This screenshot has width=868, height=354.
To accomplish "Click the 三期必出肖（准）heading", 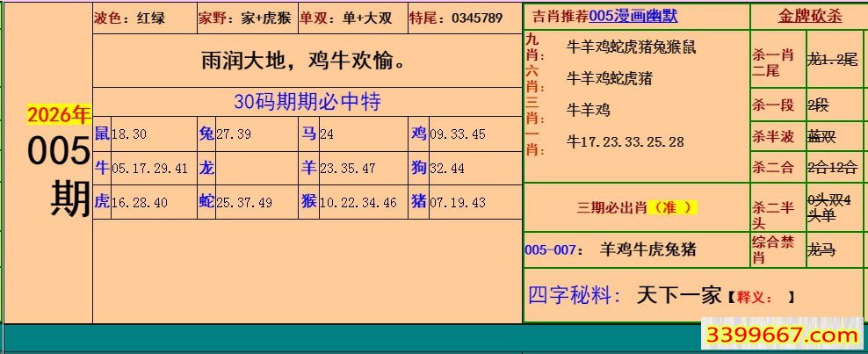I will point(636,207).
